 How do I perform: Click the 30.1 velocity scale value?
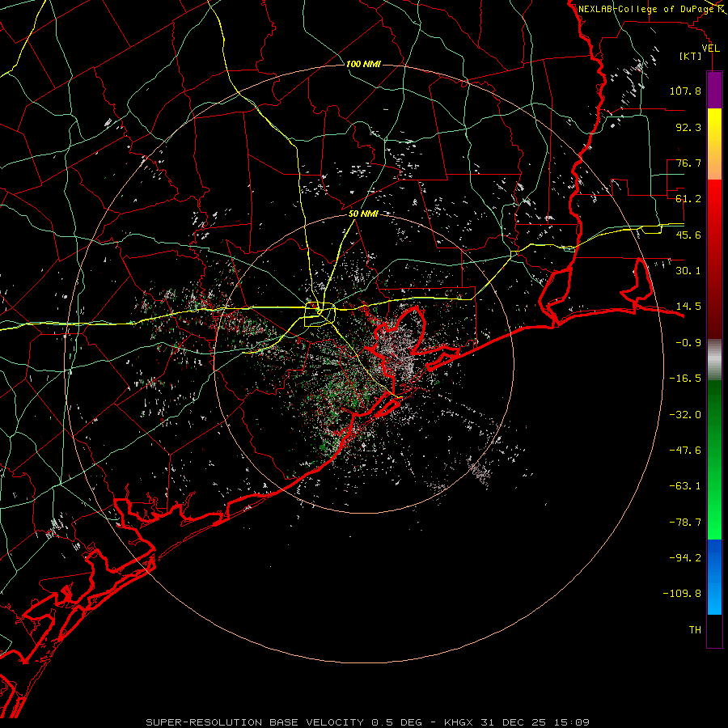coord(688,271)
